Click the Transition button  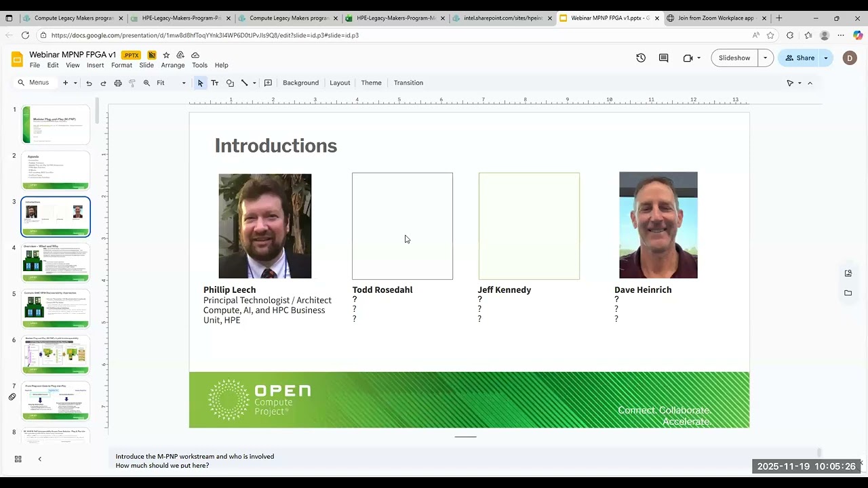coord(408,83)
